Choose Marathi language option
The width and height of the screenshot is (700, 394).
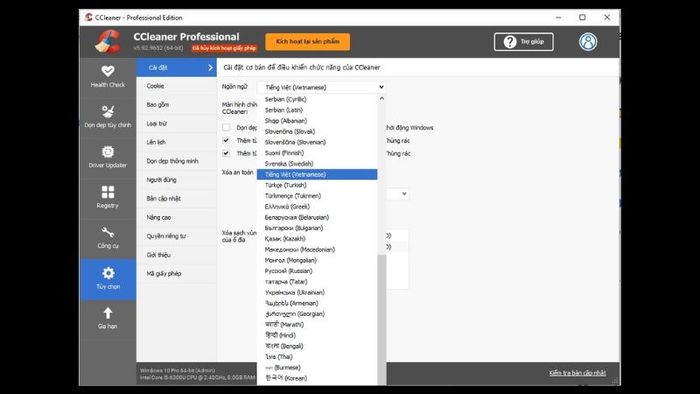(x=317, y=324)
